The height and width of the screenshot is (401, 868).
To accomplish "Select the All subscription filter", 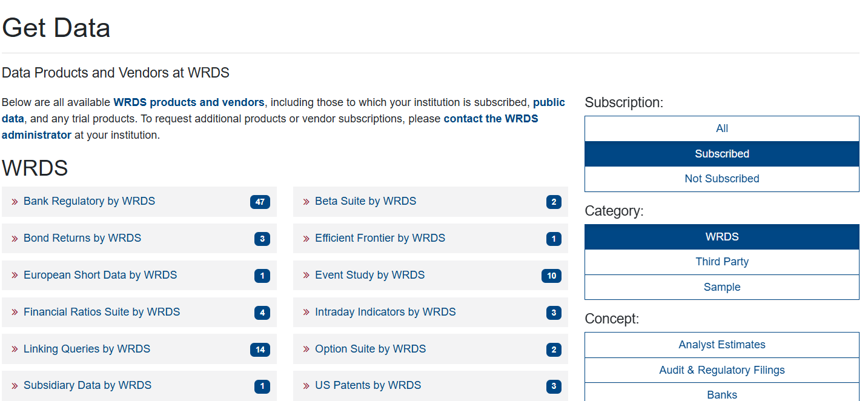I will [721, 128].
